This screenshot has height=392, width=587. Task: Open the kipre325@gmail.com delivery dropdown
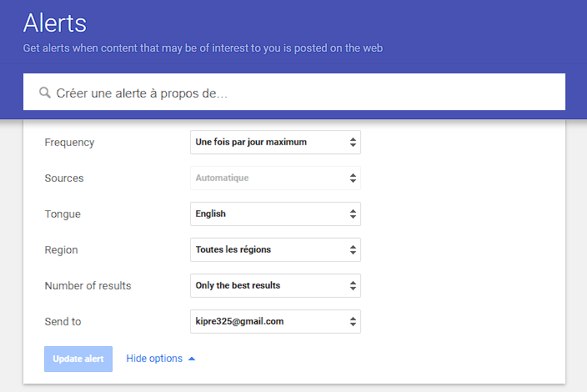click(x=267, y=321)
